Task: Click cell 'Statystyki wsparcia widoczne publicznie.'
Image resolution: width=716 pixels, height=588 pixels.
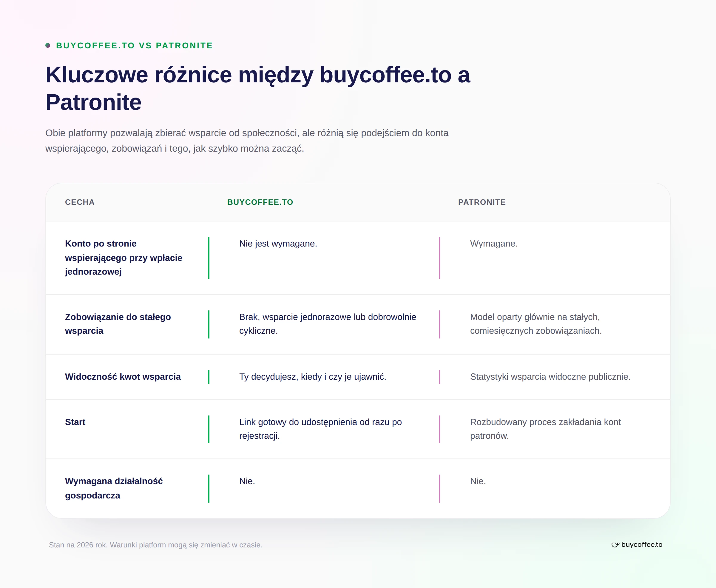Action: click(x=550, y=377)
